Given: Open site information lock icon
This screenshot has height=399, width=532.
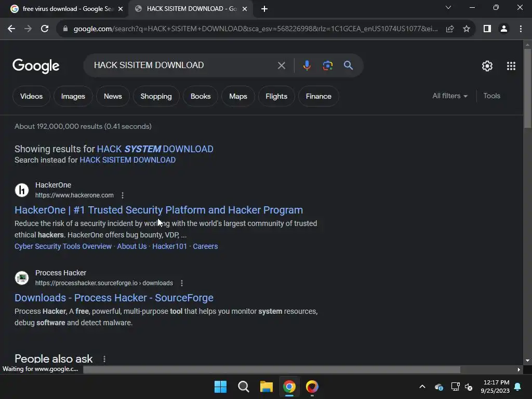Looking at the screenshot, I should click(65, 29).
